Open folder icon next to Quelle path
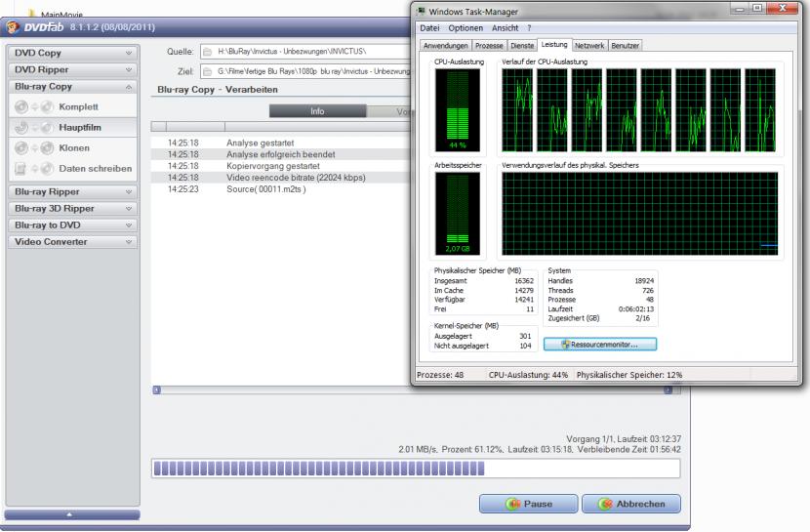Image resolution: width=810 pixels, height=532 pixels. tap(207, 52)
